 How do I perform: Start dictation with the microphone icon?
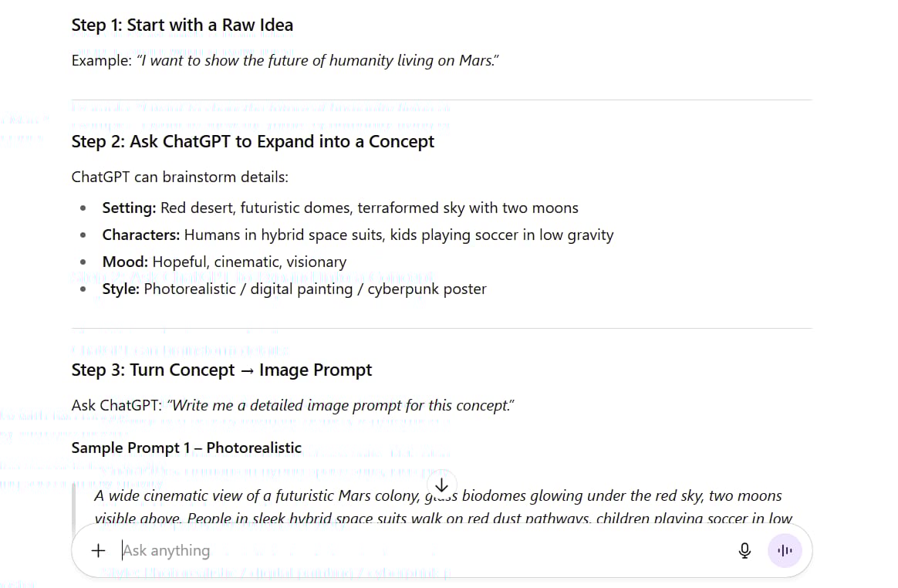[x=744, y=550]
